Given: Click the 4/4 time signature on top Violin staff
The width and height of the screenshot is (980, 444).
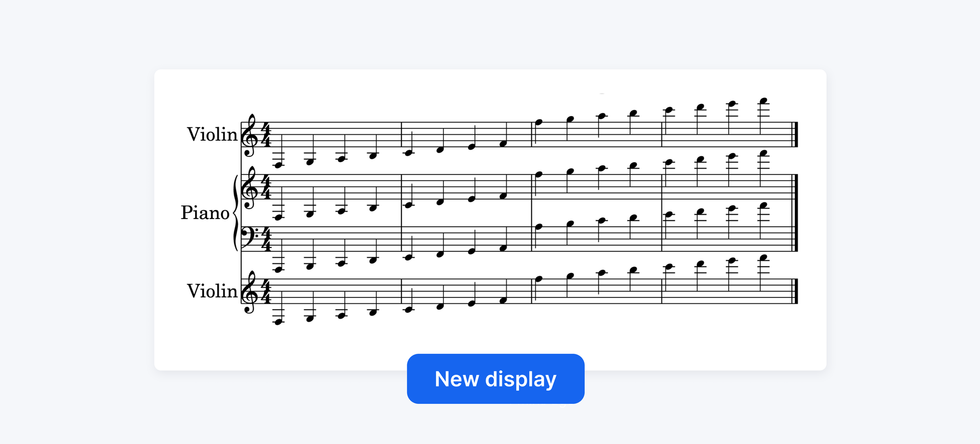Looking at the screenshot, I should pyautogui.click(x=266, y=135).
